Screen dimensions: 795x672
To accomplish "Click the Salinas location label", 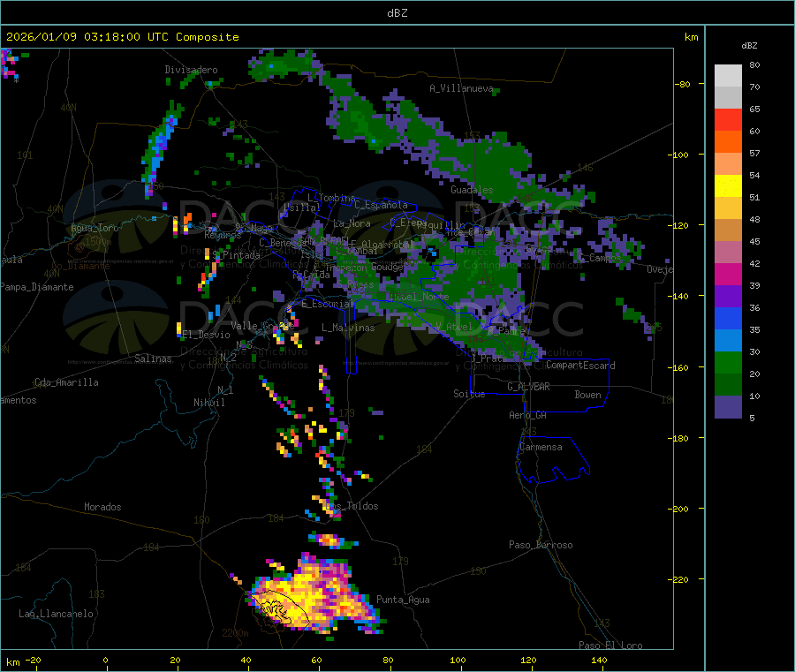I will 153,359.
